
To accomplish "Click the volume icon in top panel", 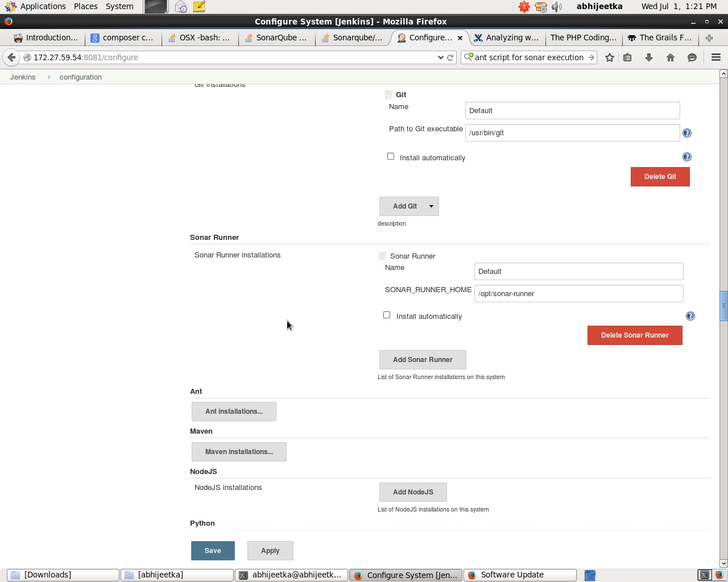I will point(557,7).
